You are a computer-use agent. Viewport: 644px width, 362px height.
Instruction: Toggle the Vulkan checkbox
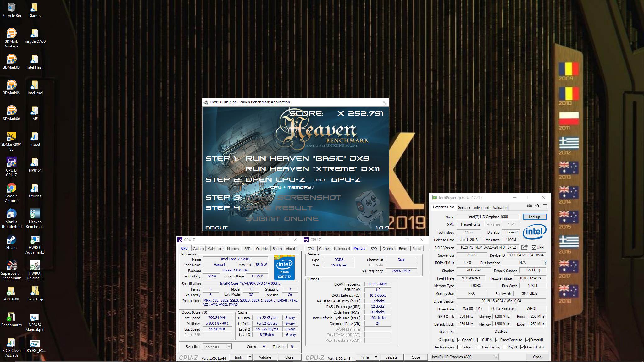pos(459,347)
